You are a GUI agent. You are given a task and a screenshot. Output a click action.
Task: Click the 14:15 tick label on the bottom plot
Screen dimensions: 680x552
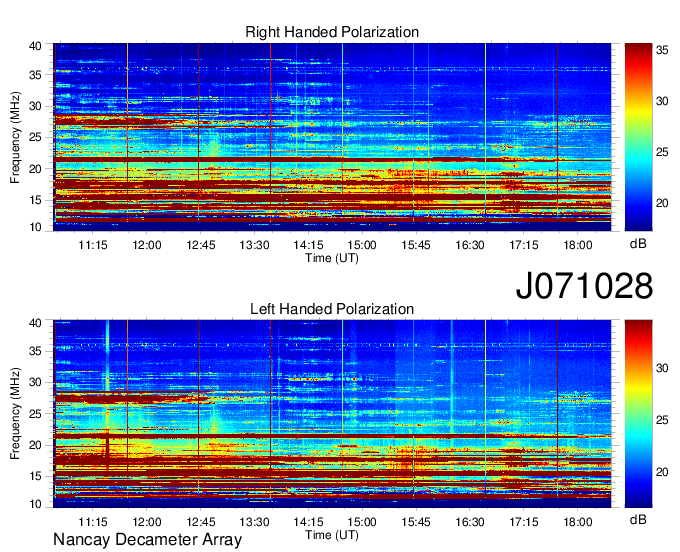308,522
